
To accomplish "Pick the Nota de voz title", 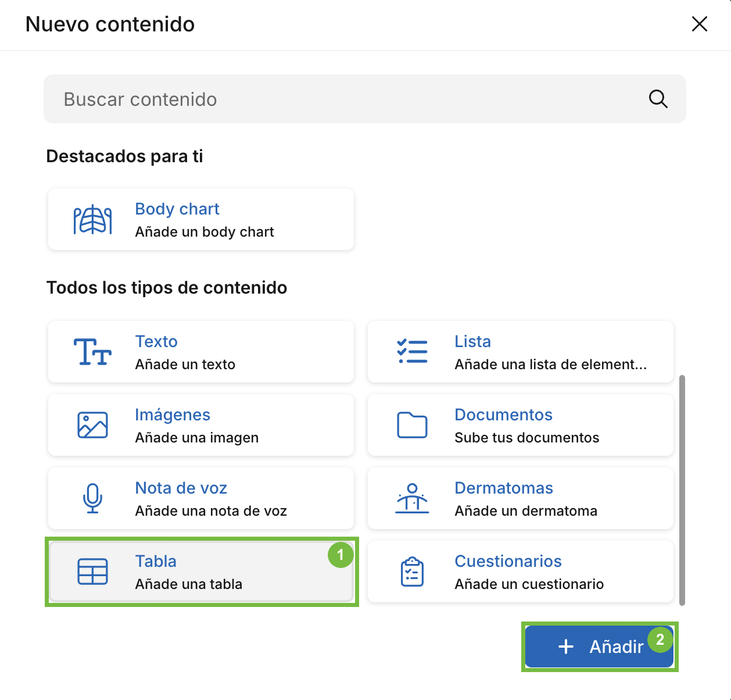I will (181, 488).
